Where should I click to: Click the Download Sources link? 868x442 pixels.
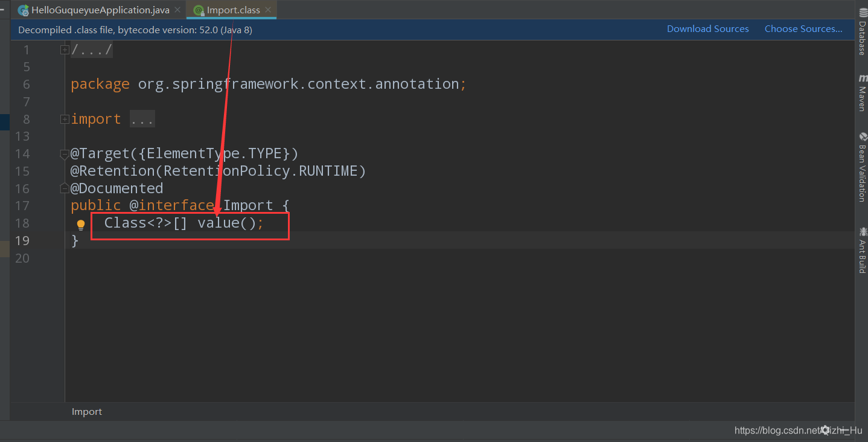707,29
